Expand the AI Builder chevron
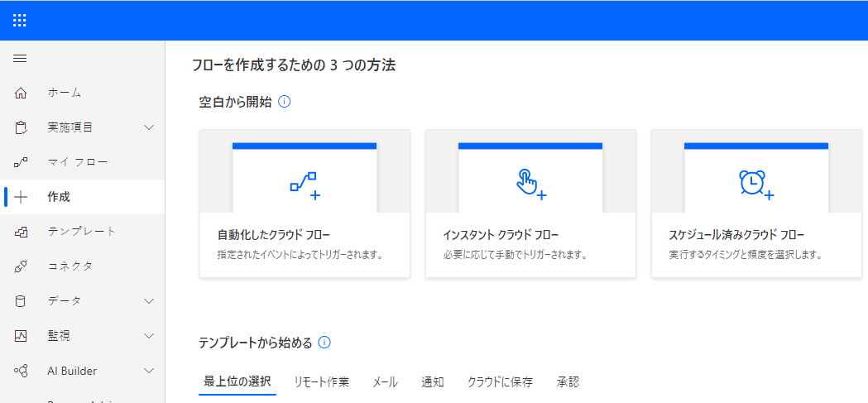 click(x=149, y=371)
